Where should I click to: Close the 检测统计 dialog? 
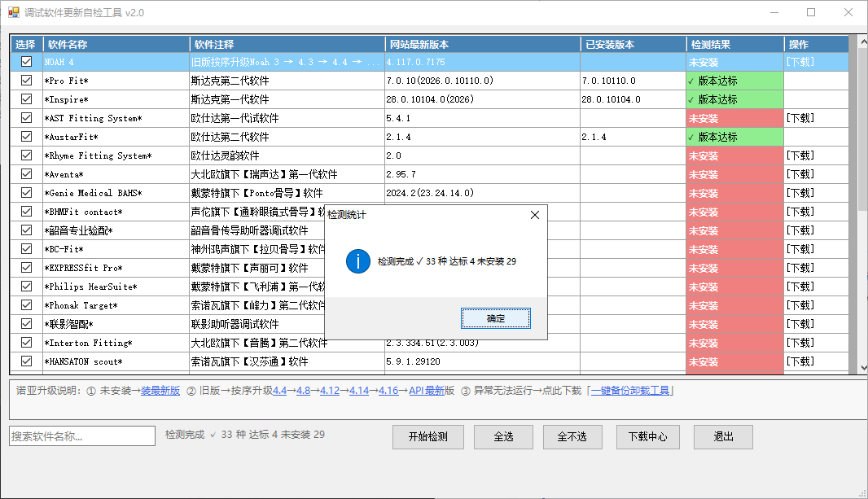[534, 215]
